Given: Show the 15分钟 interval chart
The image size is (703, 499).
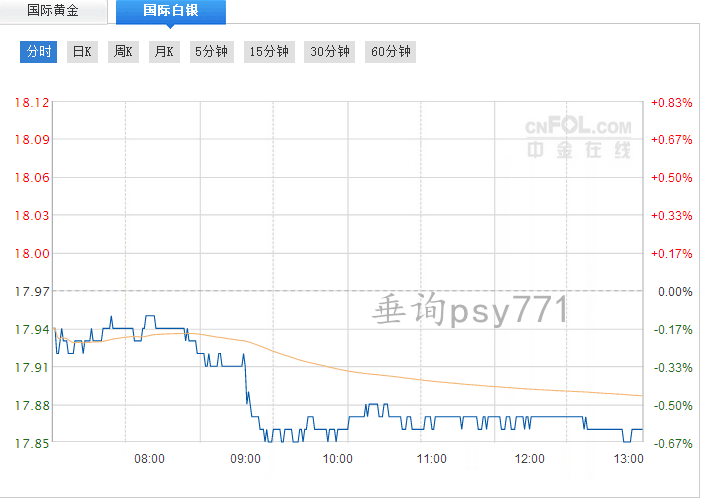Looking at the screenshot, I should point(269,52).
